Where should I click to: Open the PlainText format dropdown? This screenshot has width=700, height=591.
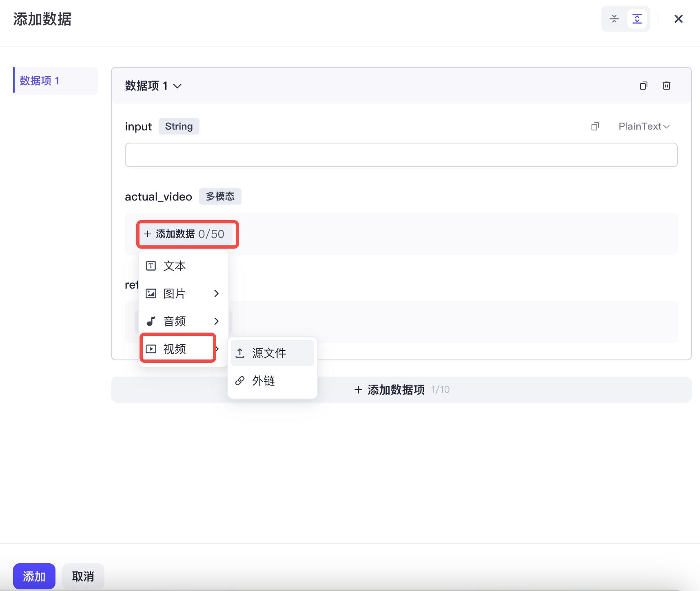click(644, 126)
